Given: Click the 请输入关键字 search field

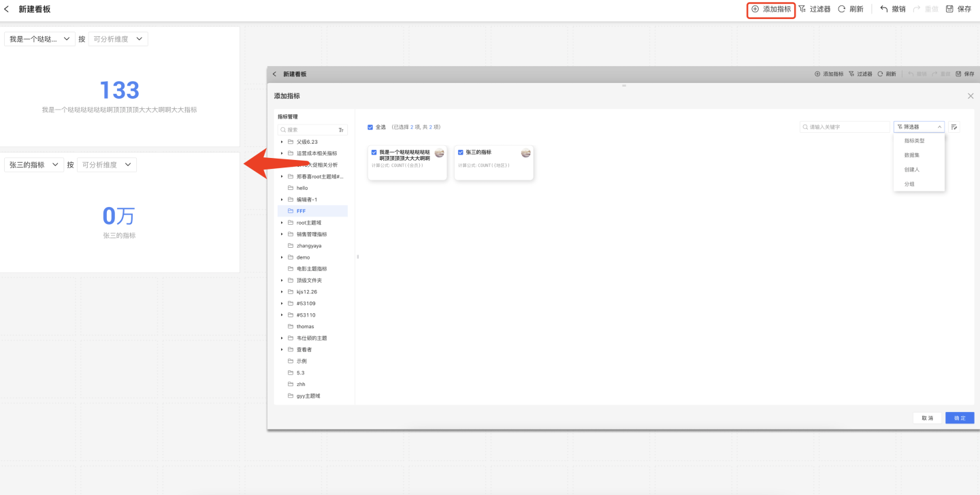Looking at the screenshot, I should 847,127.
